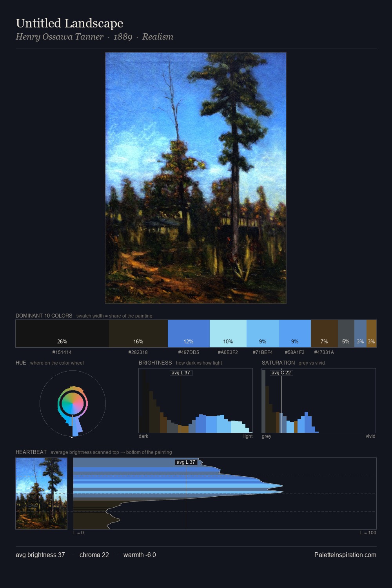This screenshot has width=392, height=588.
Task: Click the Realism style label
Action: [x=158, y=37]
